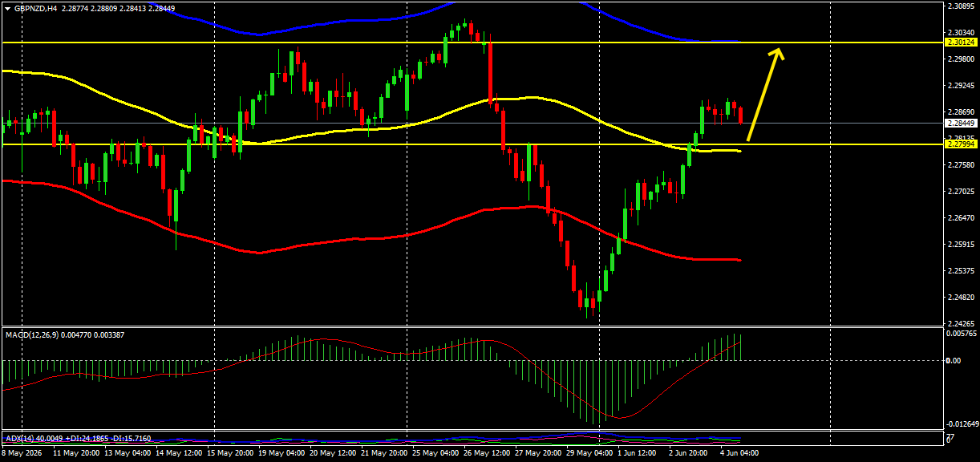The height and width of the screenshot is (462, 980).
Task: Click the current price tag 2.28449
Action: [961, 124]
